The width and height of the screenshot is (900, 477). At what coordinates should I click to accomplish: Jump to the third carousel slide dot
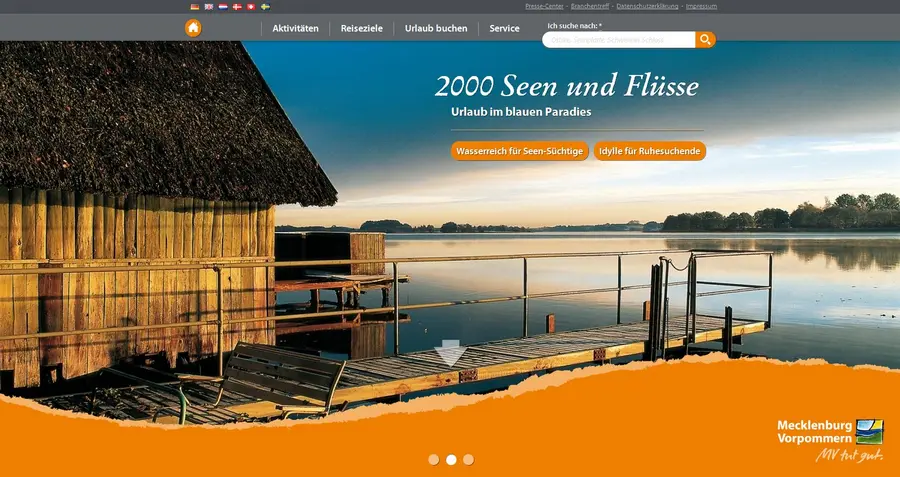point(468,460)
